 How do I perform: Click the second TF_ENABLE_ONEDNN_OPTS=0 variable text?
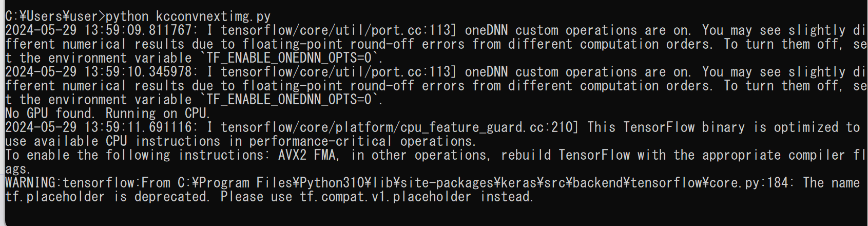click(x=292, y=100)
